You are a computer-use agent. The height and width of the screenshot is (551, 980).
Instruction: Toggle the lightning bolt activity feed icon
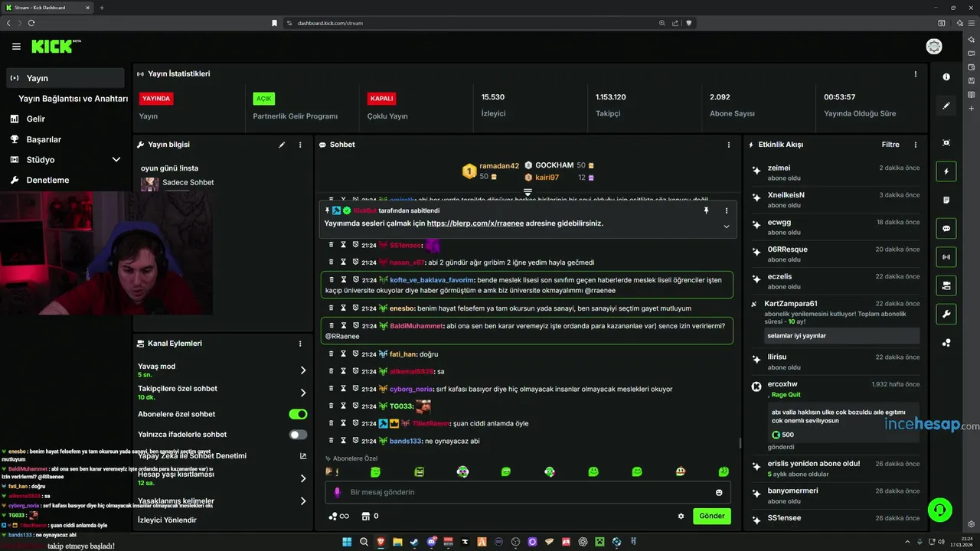click(946, 171)
